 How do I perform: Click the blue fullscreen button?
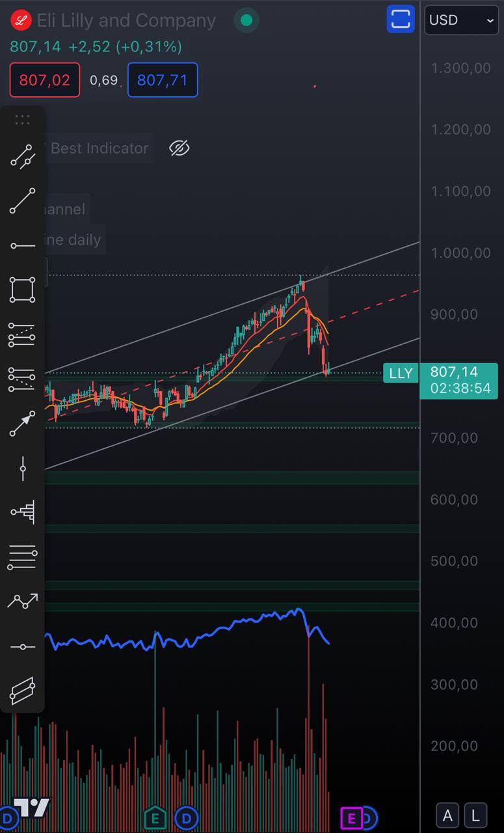click(401, 19)
